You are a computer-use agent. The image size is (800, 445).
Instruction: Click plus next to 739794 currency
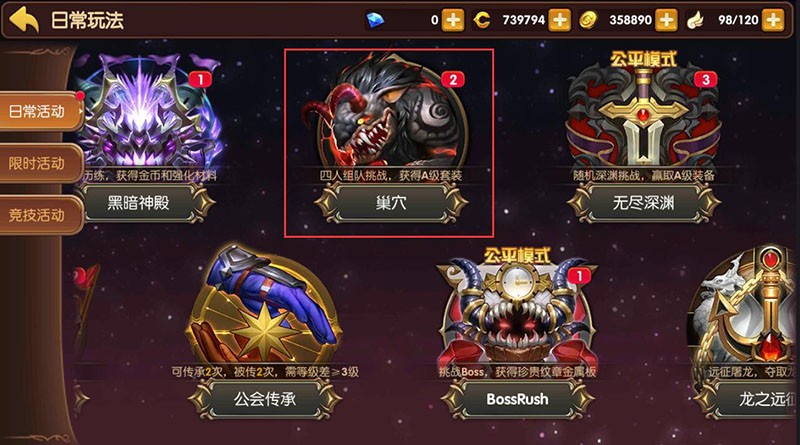[x=560, y=20]
